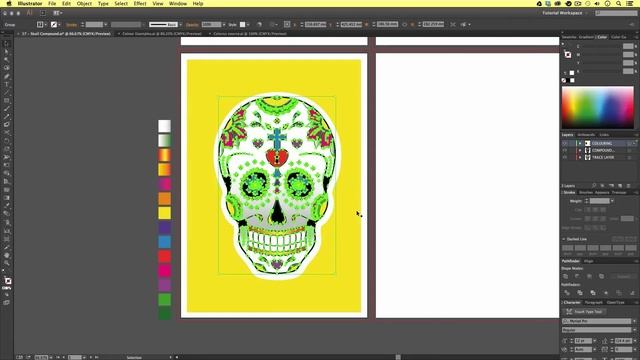Select the Magic Wand tool
640x360 pixels.
click(x=7, y=60)
